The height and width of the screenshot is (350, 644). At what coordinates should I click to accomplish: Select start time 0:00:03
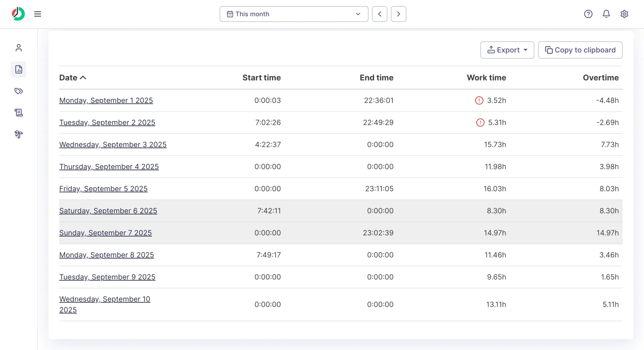[268, 100]
